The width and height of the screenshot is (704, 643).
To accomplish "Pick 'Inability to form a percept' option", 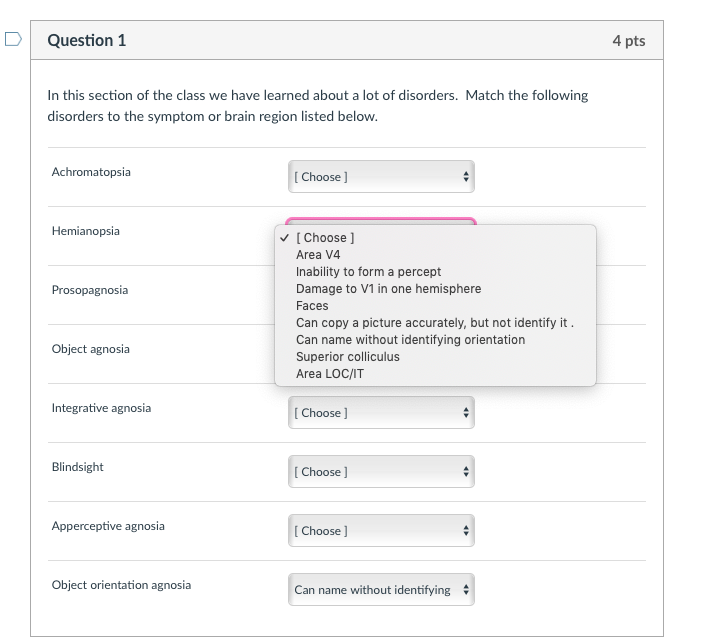I will point(368,272).
